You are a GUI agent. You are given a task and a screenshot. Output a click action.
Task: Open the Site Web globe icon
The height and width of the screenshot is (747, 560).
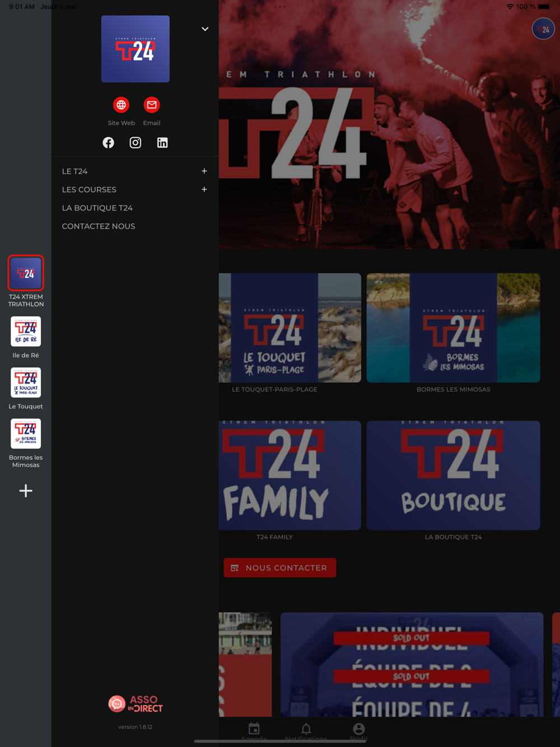(x=121, y=105)
